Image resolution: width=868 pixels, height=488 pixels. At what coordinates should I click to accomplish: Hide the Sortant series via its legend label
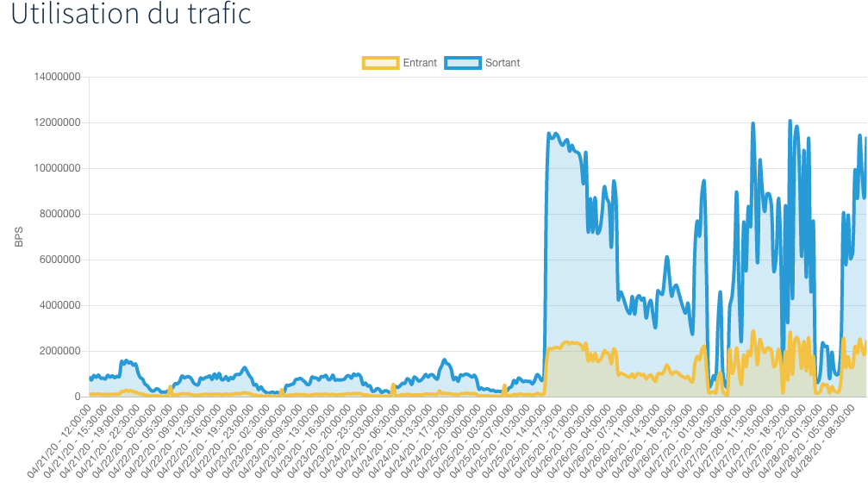pyautogui.click(x=503, y=63)
